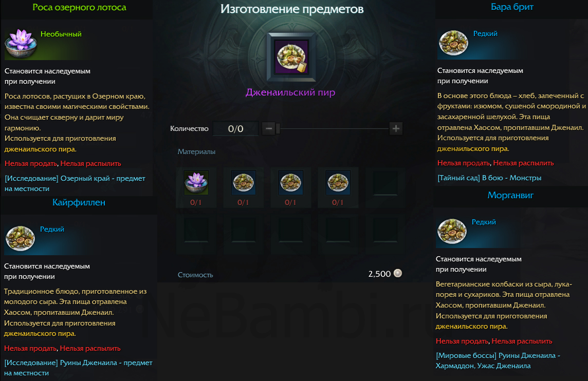588x381 pixels.
Task: Increase quantity with the plus button
Action: (x=396, y=128)
